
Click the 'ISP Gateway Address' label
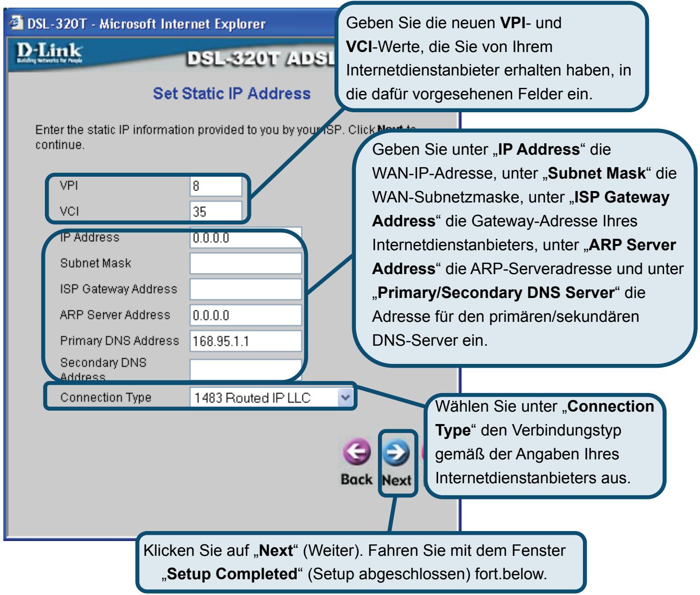click(118, 289)
